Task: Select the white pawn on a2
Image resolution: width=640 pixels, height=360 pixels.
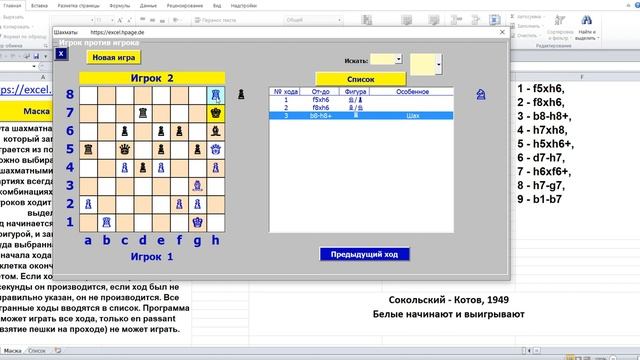Action: point(88,204)
